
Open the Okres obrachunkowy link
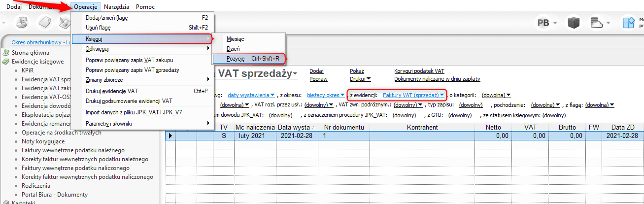click(42, 42)
